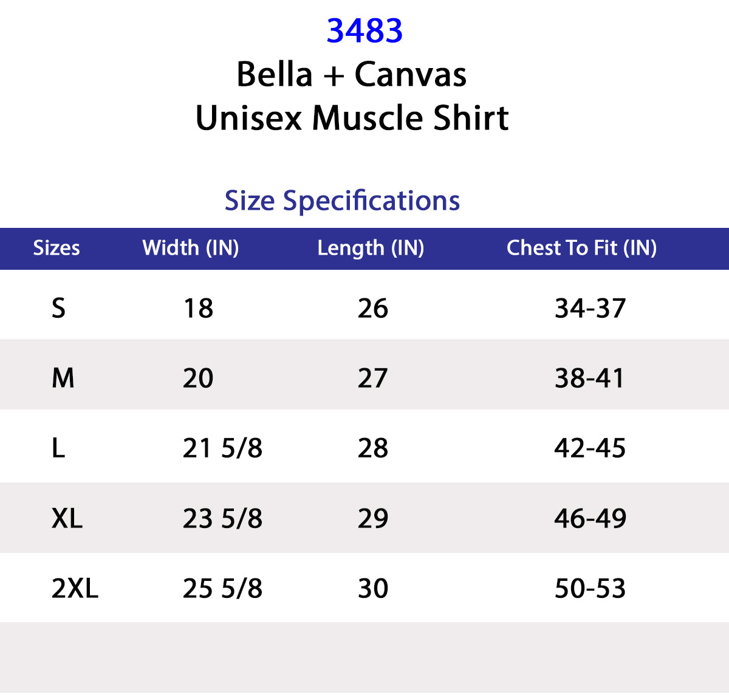
Task: Select the L size row label
Action: (x=58, y=448)
